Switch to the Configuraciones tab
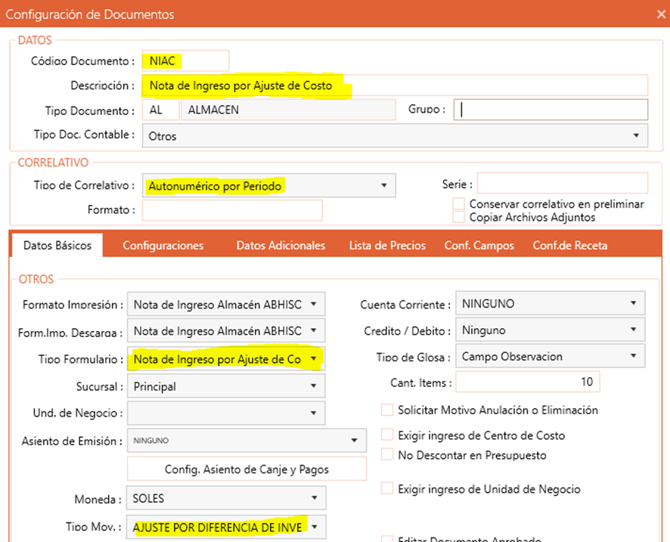Image resolution: width=670 pixels, height=542 pixels. point(163,245)
